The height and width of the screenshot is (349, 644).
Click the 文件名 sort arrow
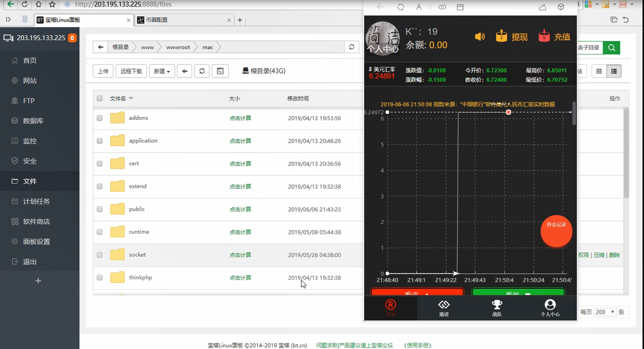[131, 99]
